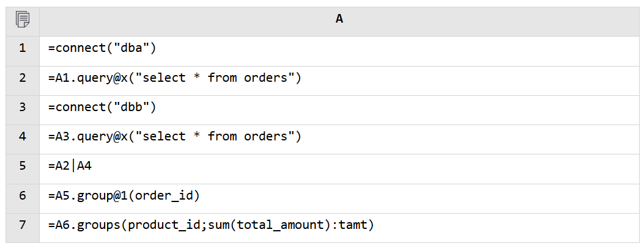Select row 4 header
Viewport: 644px width, 246px height.
tap(23, 137)
